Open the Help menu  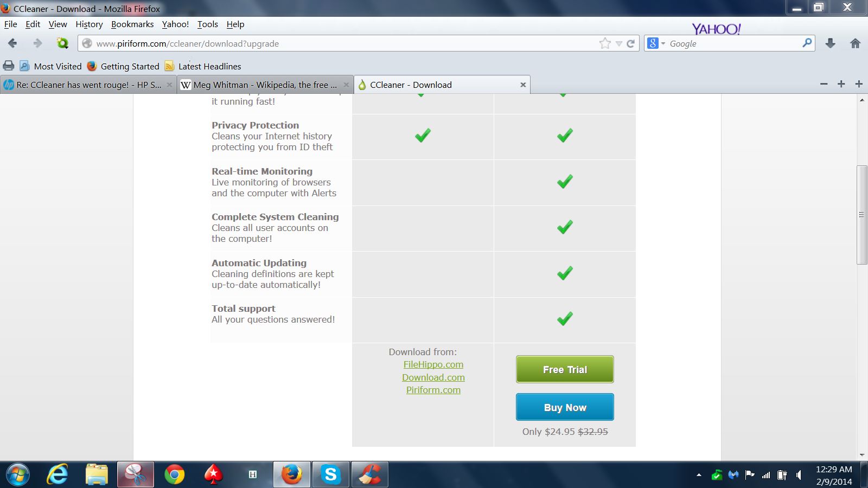[x=235, y=24]
